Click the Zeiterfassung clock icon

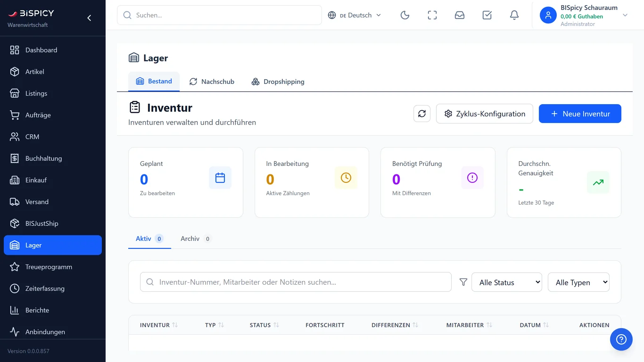[x=15, y=288]
